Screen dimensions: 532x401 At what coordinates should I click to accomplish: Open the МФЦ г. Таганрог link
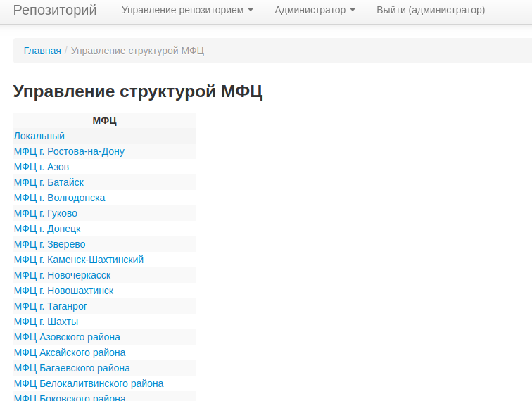coord(51,306)
